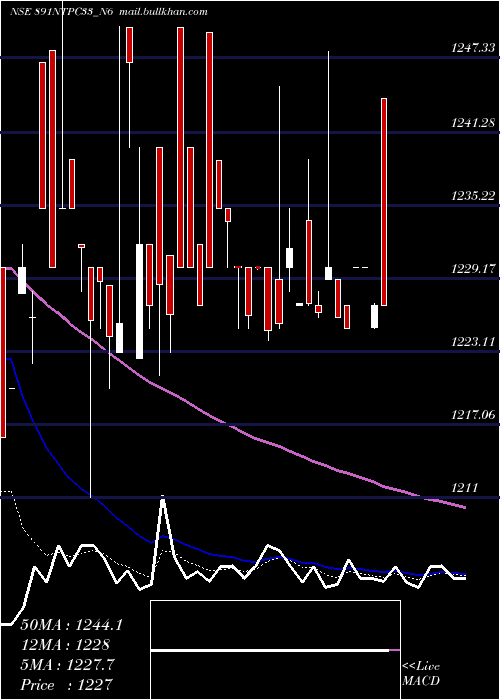Viewport: 500px width, 700px height.
Task: Click the 1241.28 price level label
Action: [473, 122]
